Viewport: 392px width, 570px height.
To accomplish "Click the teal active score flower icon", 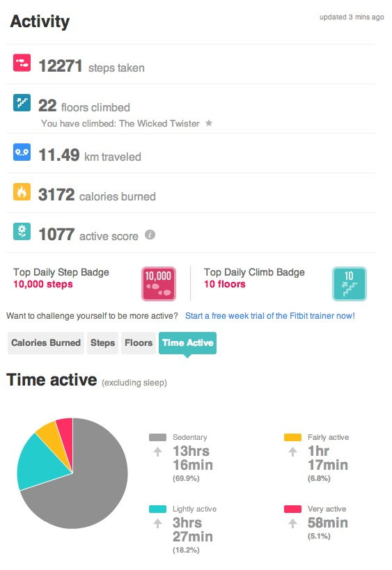I will (22, 231).
